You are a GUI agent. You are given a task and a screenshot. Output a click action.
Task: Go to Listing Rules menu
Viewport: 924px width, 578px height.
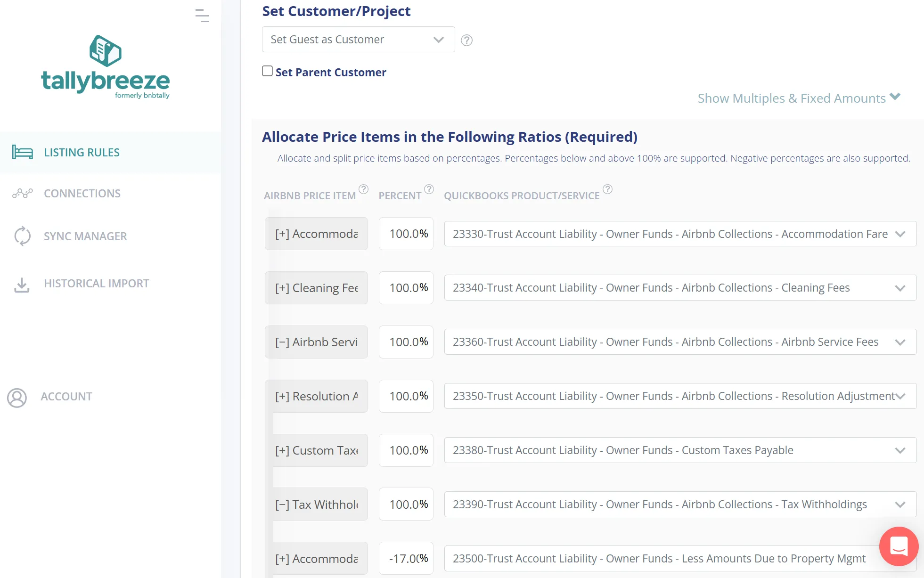[82, 153]
